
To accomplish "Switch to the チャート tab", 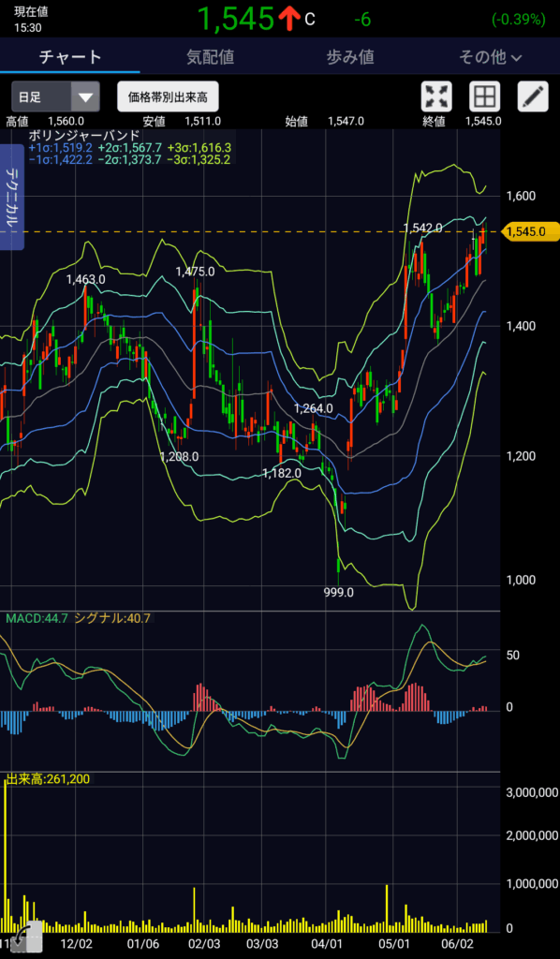I will (70, 57).
